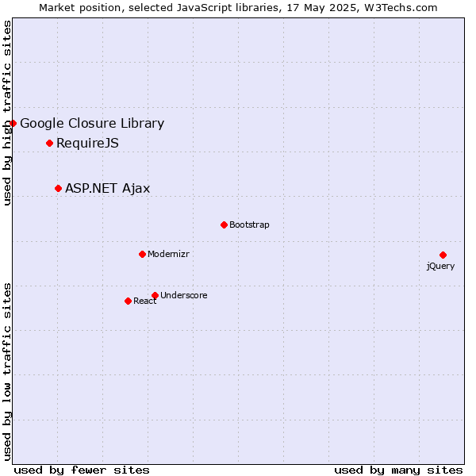Click 'used by low traffic sites' axis label
476x476 pixels.
click(x=6, y=372)
